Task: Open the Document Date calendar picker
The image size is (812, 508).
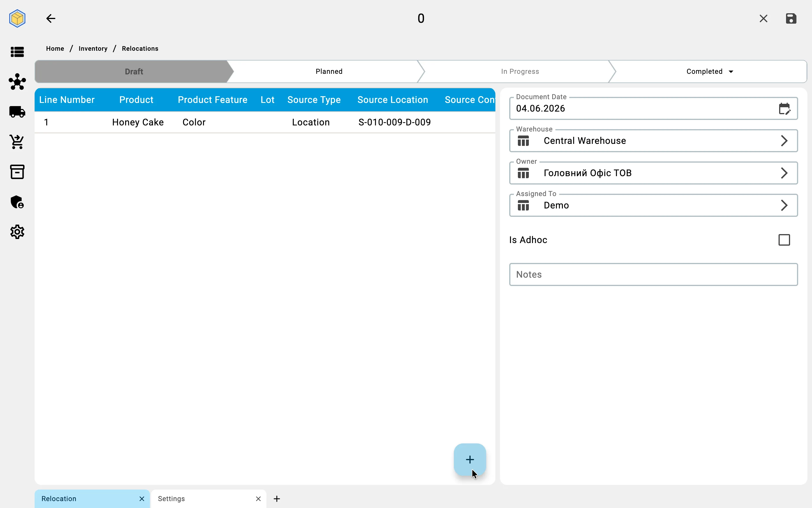Action: [784, 108]
